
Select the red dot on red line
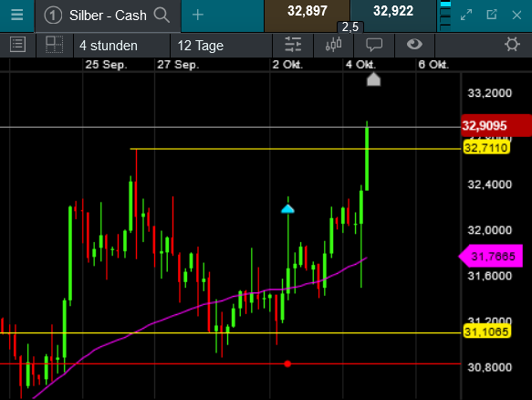click(287, 364)
